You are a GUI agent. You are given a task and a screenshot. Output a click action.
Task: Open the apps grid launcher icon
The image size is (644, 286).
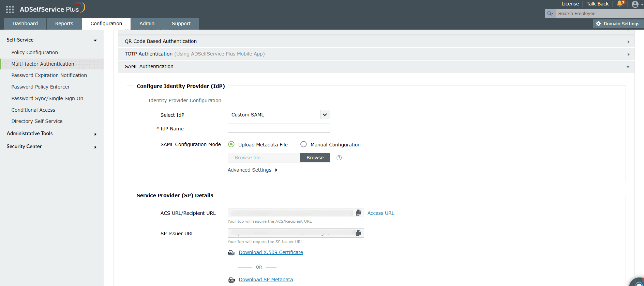pos(10,9)
